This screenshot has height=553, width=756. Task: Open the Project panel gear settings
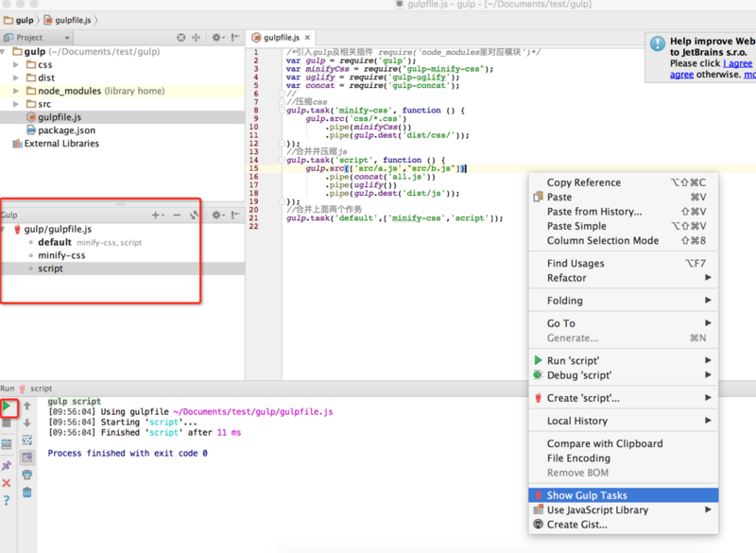point(217,38)
